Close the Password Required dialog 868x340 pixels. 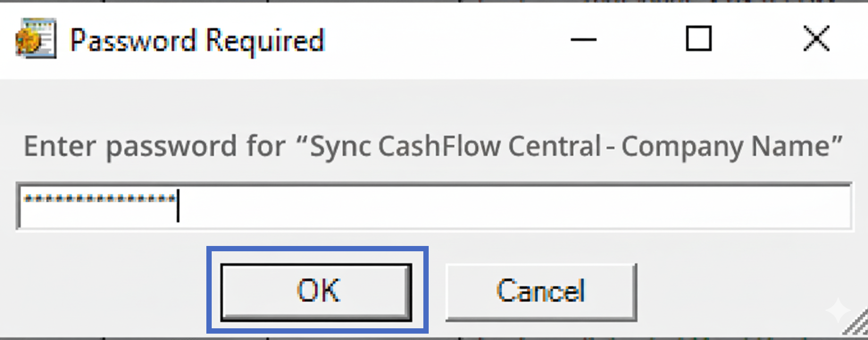(x=816, y=39)
